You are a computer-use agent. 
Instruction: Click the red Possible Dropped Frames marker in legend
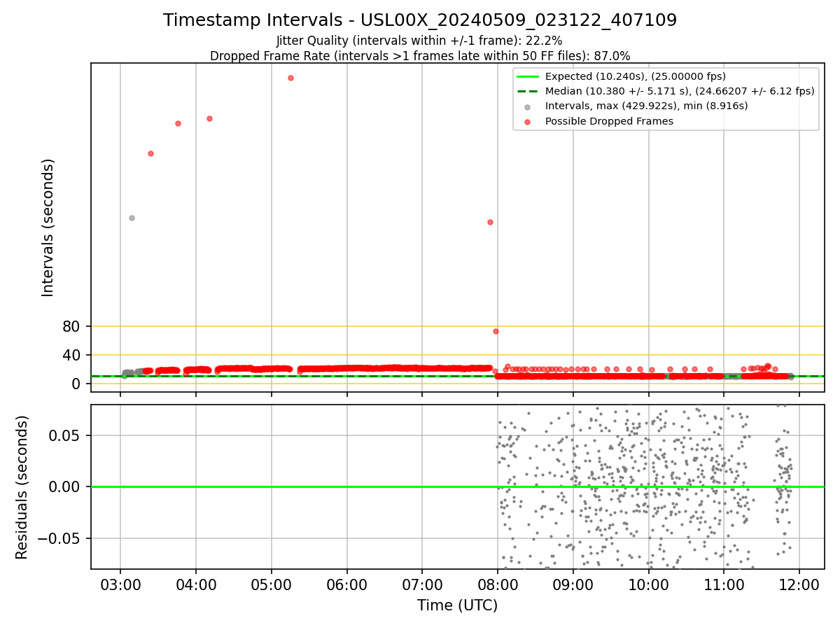[528, 121]
